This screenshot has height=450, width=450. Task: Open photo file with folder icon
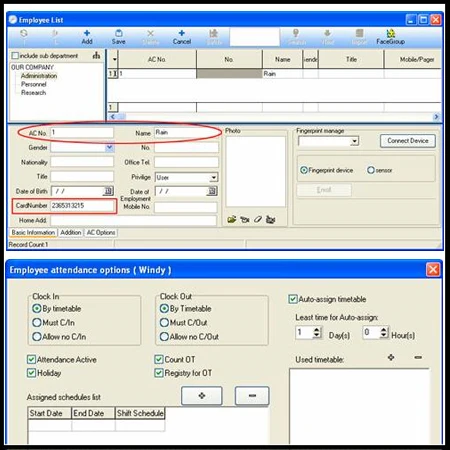[x=232, y=219]
